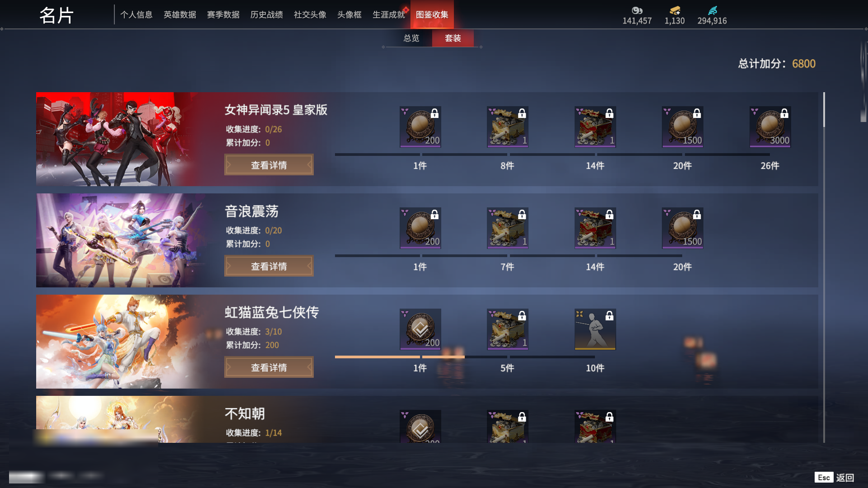Click the gold treasure chest at 8件 in the Persona row
868x488 pixels.
point(507,127)
